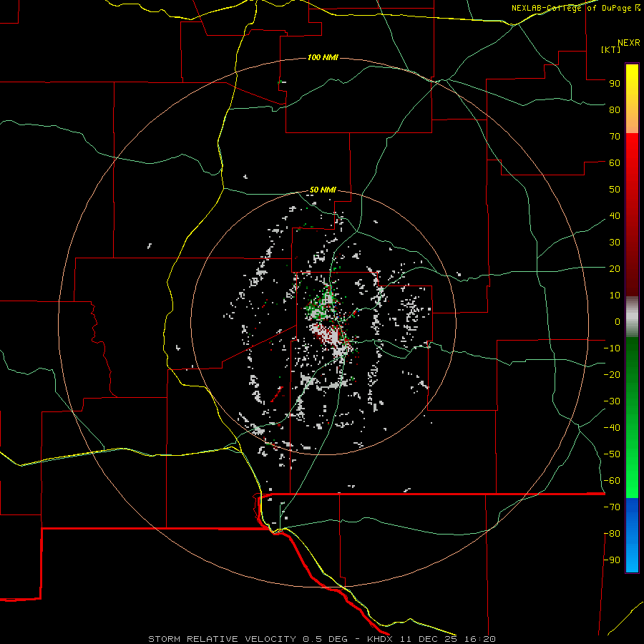Image resolution: width=644 pixels, height=644 pixels.
Task: Pick the dark green segment of color bar
Action: 632,361
